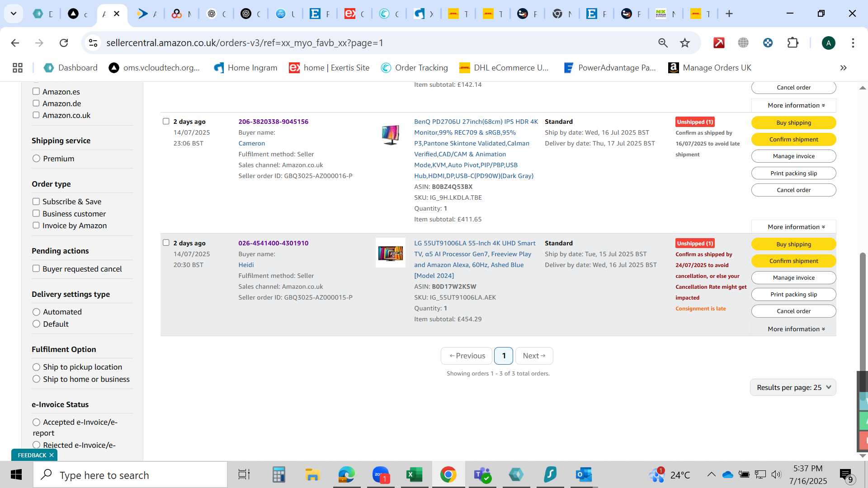Select Premium shipping service radio
This screenshot has width=868, height=488.
coord(36,159)
